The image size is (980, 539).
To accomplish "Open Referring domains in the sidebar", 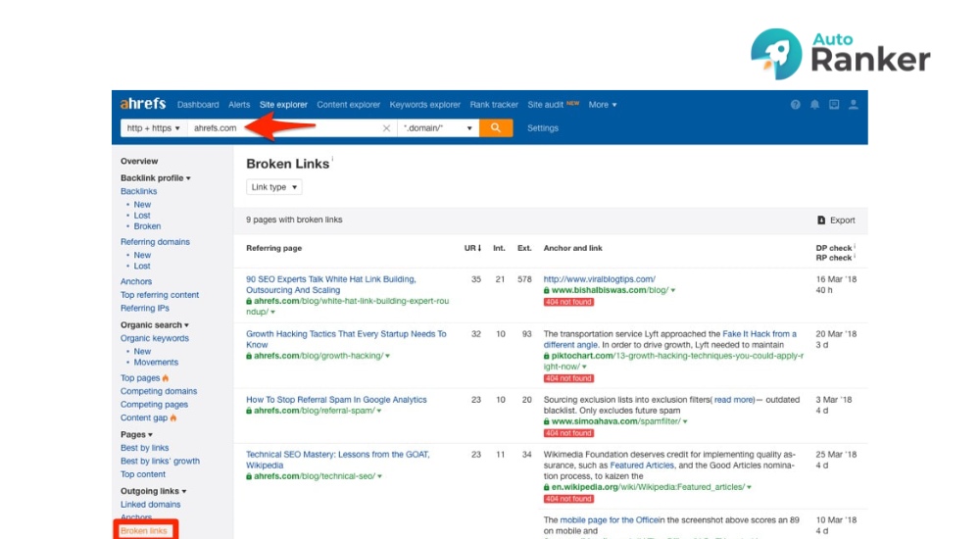I will (x=155, y=242).
